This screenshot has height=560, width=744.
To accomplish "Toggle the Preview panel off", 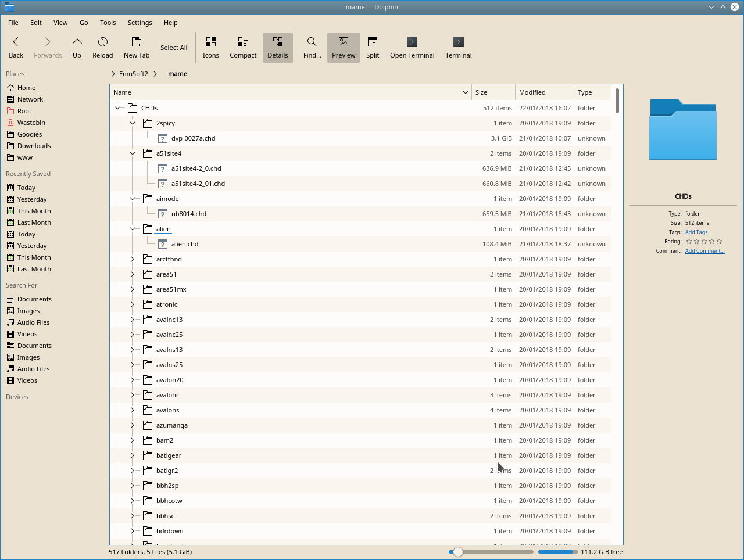I will 344,46.
